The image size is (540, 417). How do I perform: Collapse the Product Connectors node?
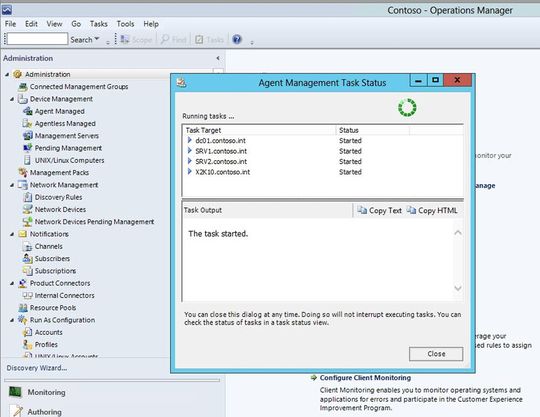tap(12, 283)
